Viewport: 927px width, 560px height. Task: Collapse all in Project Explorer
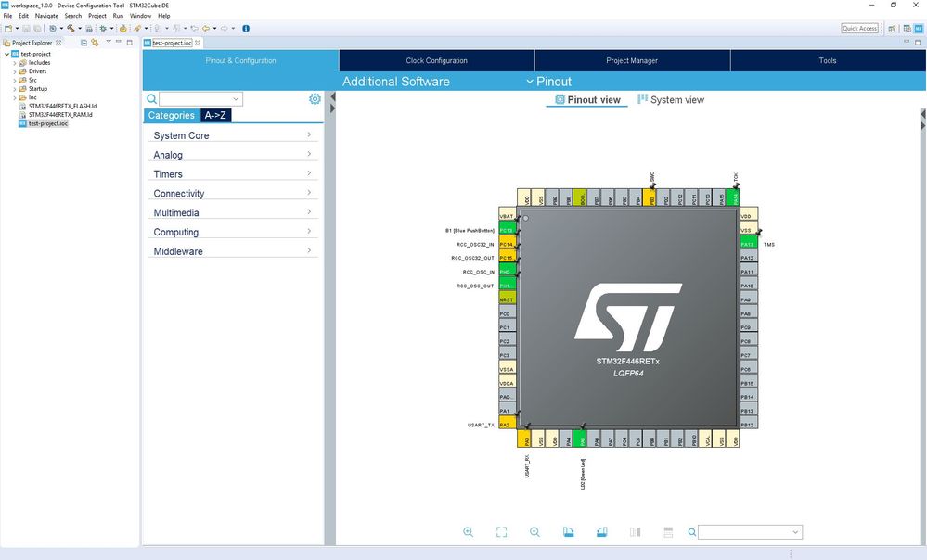pyautogui.click(x=84, y=43)
